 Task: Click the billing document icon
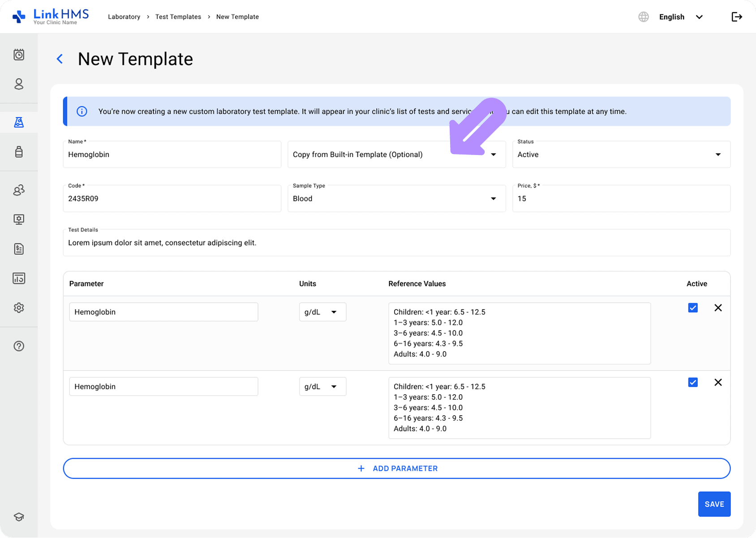tap(19, 249)
